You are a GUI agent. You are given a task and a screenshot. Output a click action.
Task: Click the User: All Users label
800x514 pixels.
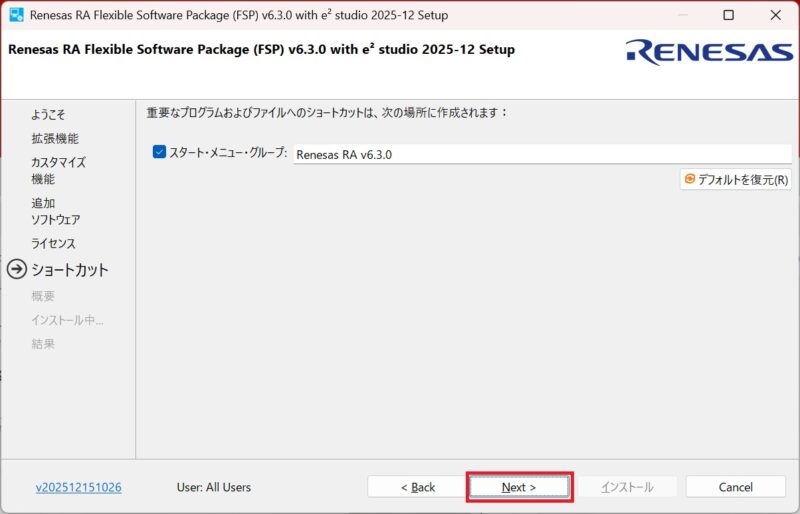click(214, 487)
